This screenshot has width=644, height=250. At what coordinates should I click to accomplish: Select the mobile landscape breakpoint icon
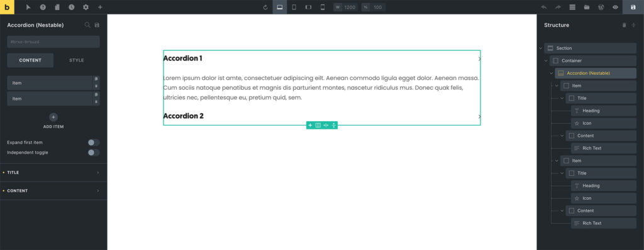308,7
